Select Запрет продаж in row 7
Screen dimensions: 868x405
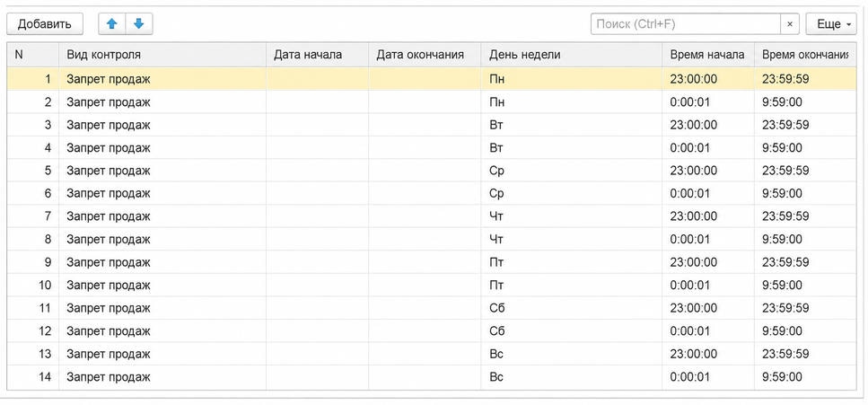[x=162, y=216]
